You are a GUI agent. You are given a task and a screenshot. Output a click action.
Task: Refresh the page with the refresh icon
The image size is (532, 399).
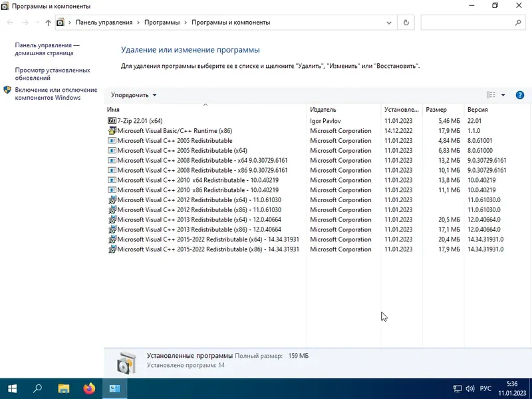406,22
